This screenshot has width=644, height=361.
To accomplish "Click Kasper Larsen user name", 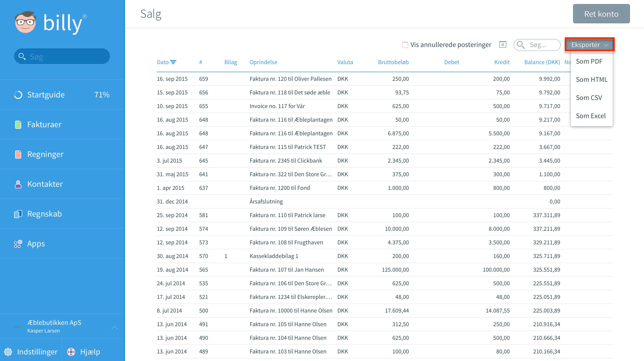I will point(43,331).
